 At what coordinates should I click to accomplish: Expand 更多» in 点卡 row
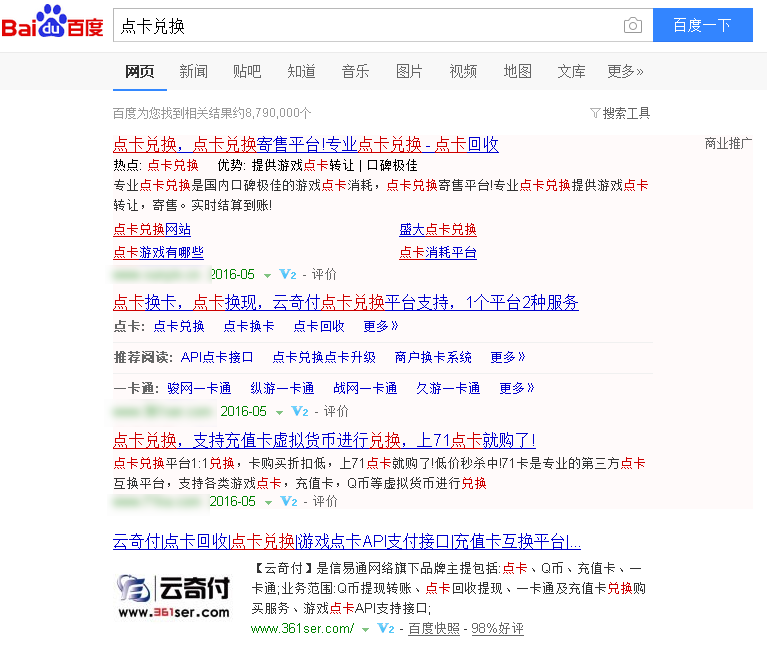coord(381,326)
